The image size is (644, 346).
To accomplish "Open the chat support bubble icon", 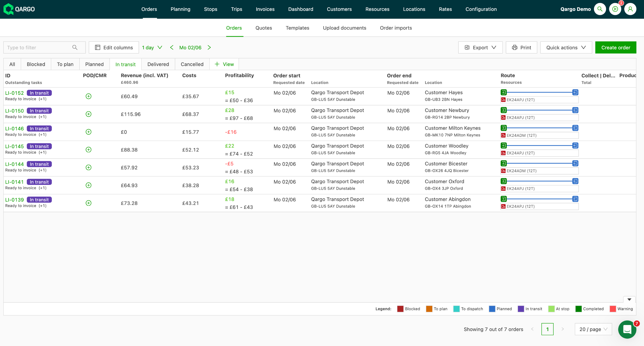I will [627, 329].
